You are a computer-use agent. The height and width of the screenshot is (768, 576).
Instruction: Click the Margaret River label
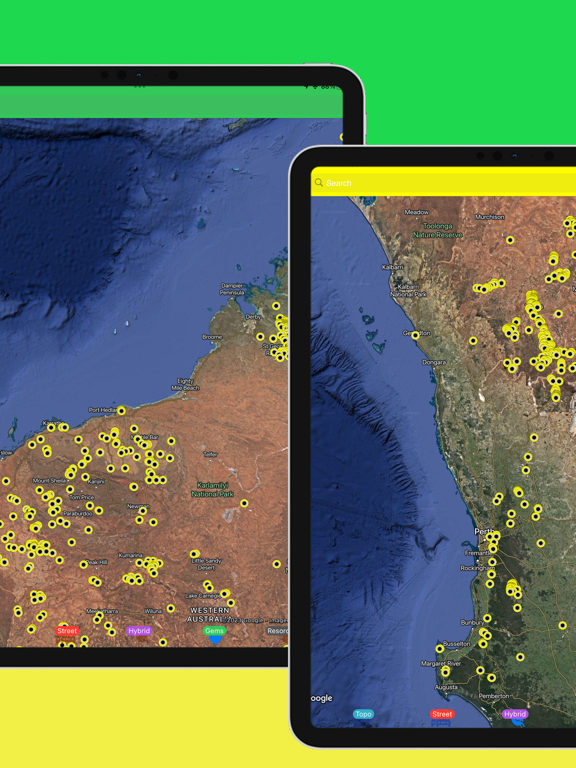pos(441,663)
